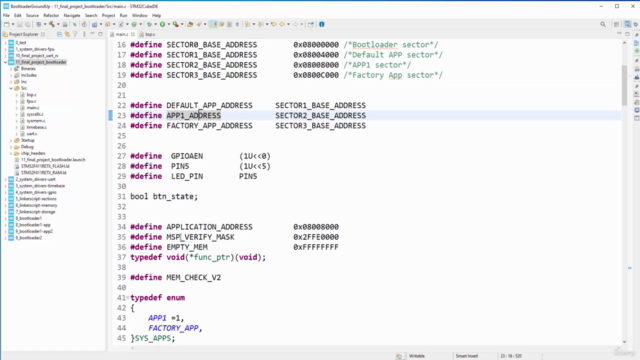Click the green Run button icon
Screen dimensions: 640x360
[162, 24]
